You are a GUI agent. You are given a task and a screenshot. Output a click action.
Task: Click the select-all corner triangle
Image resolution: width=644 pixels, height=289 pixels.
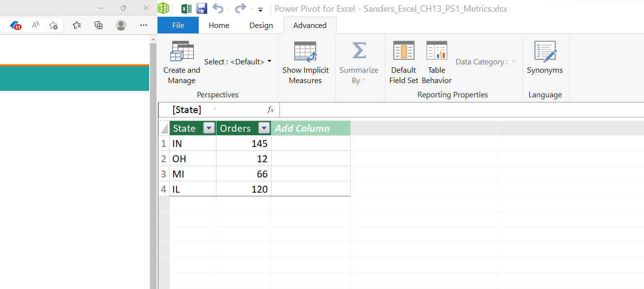pos(164,128)
